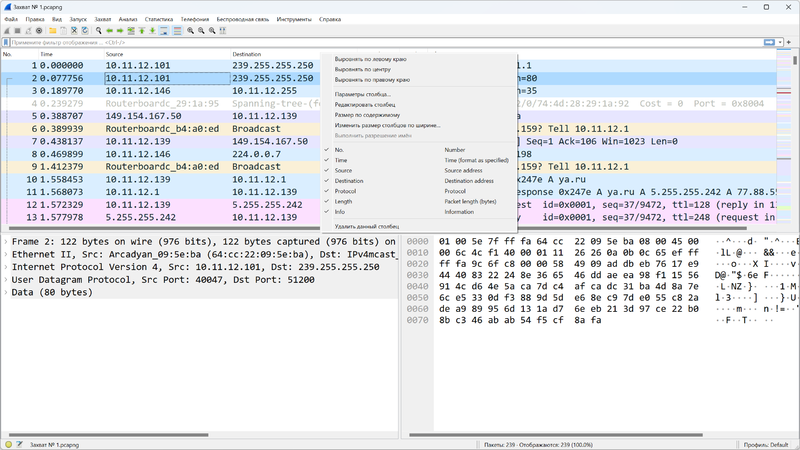The height and width of the screenshot is (450, 800).
Task: Open the Анализ menu
Action: pyautogui.click(x=128, y=19)
